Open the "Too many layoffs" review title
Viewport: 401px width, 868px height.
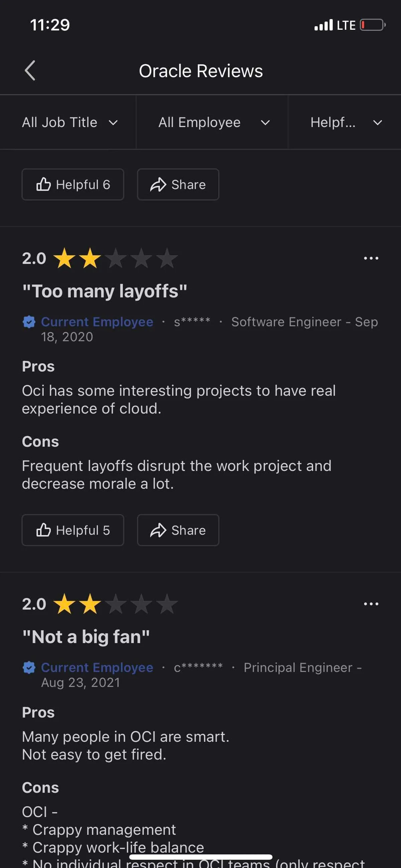tap(105, 291)
